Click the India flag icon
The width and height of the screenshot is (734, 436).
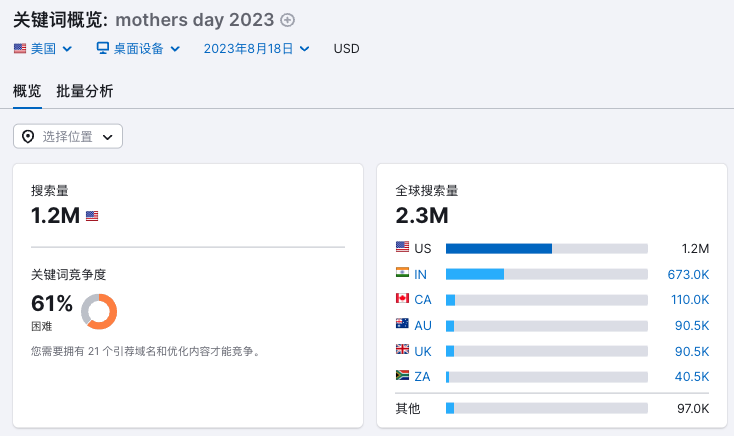pos(403,274)
